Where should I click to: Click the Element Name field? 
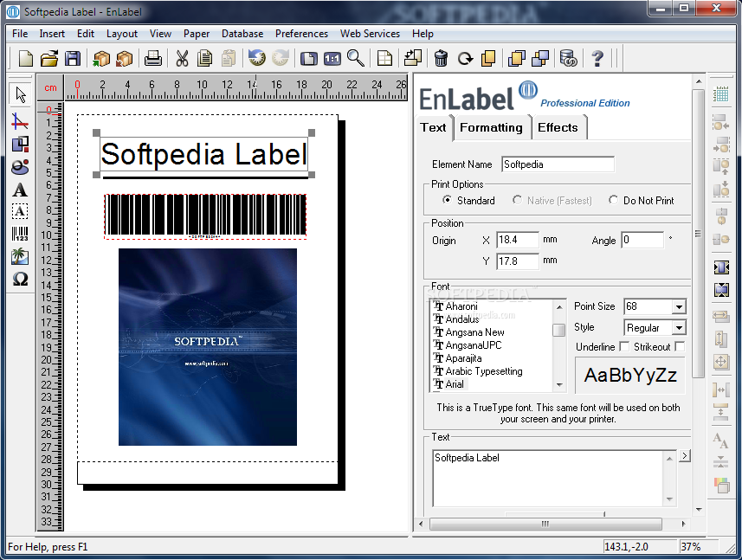pos(558,164)
